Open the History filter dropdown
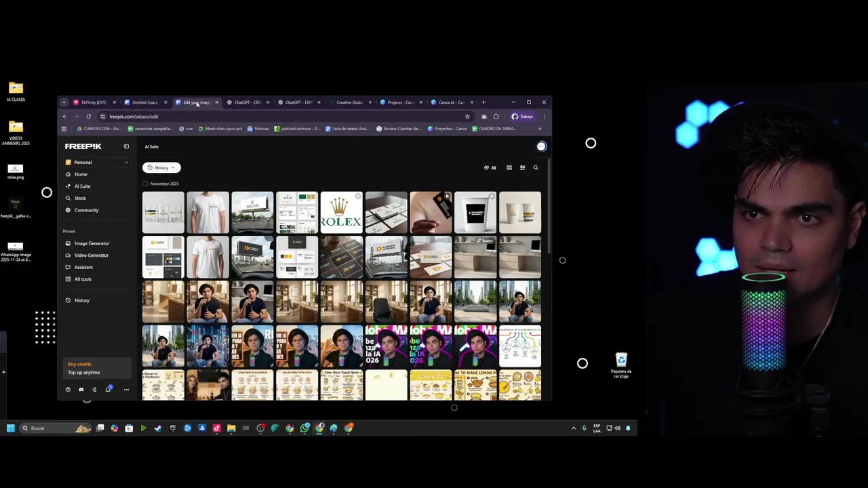The height and width of the screenshot is (488, 868). click(161, 167)
